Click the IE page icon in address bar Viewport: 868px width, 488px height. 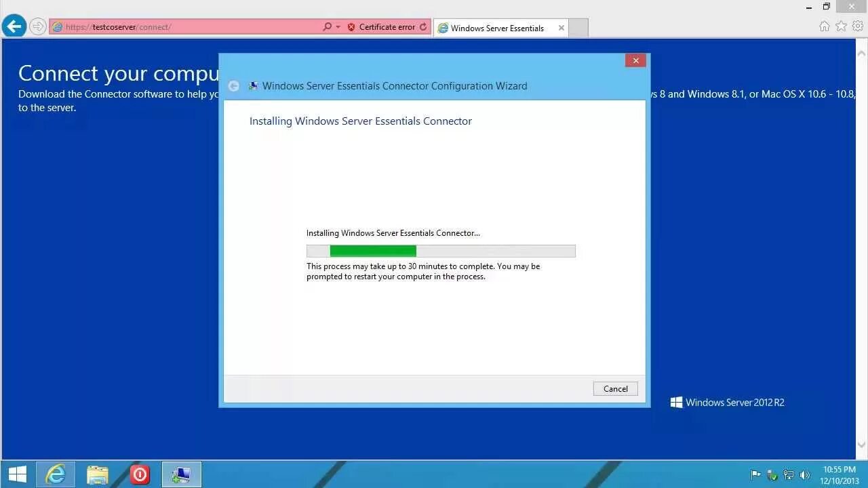pyautogui.click(x=58, y=27)
